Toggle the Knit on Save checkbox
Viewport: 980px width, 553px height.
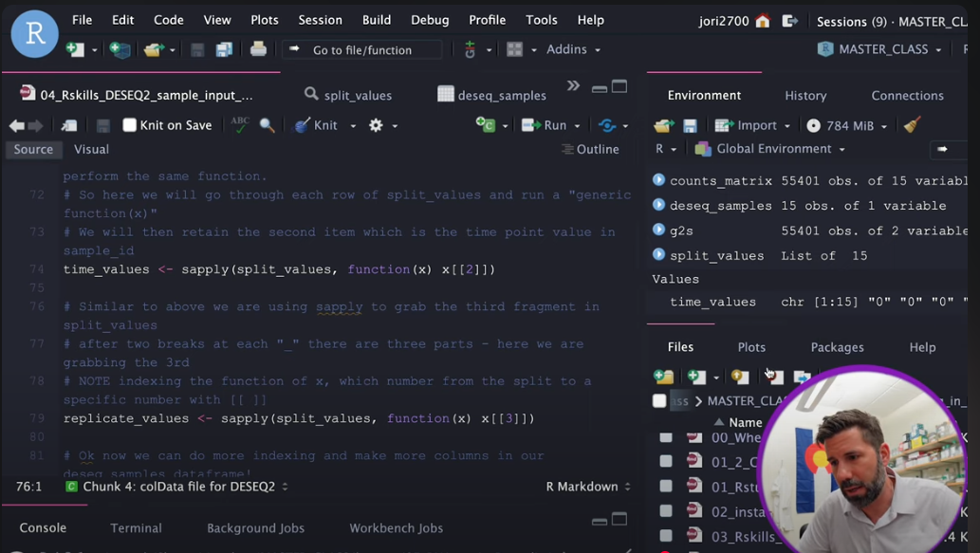129,125
